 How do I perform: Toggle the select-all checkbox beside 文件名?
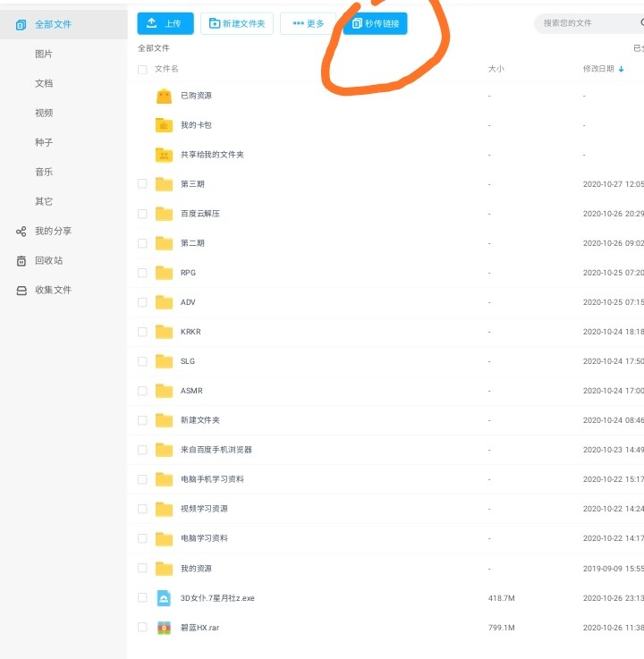[x=142, y=69]
